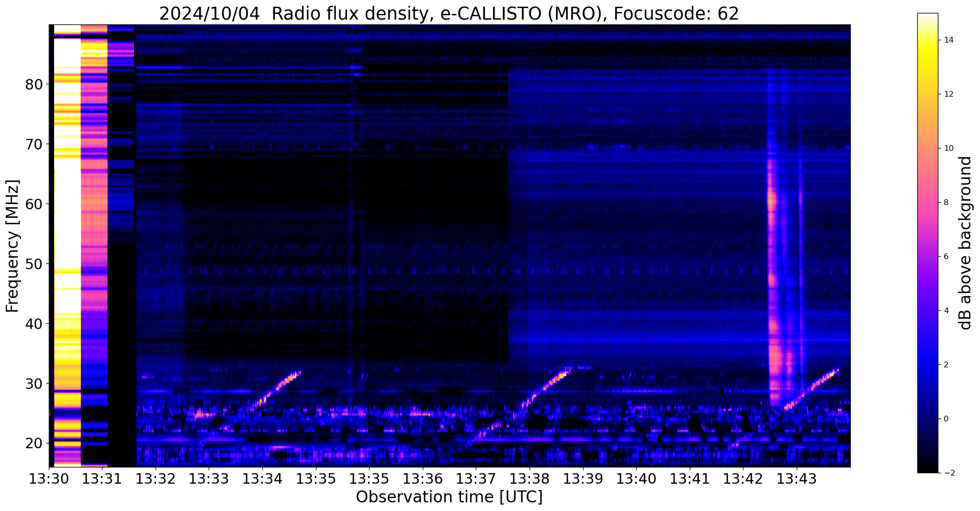
Task: Click time axis tick label 13:42
Action: [x=743, y=478]
